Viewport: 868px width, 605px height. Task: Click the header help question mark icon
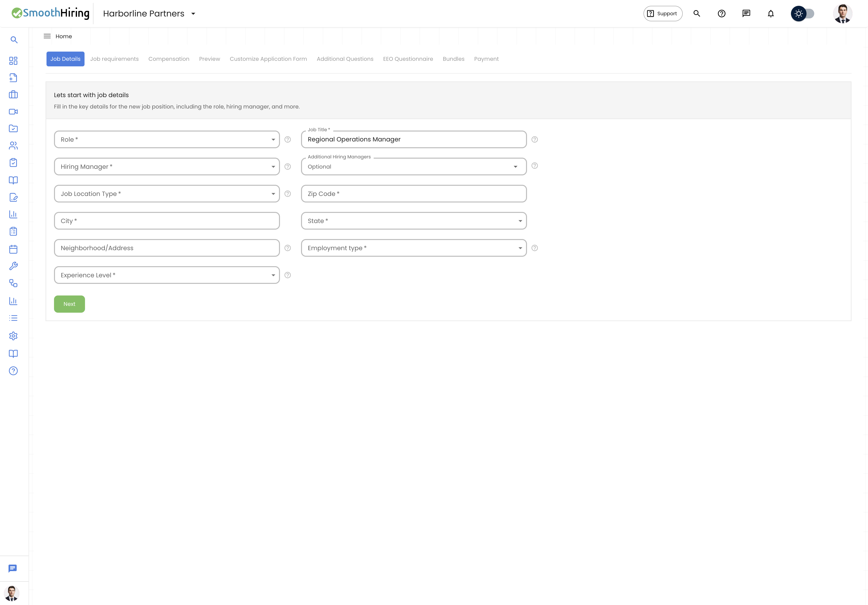click(x=721, y=14)
